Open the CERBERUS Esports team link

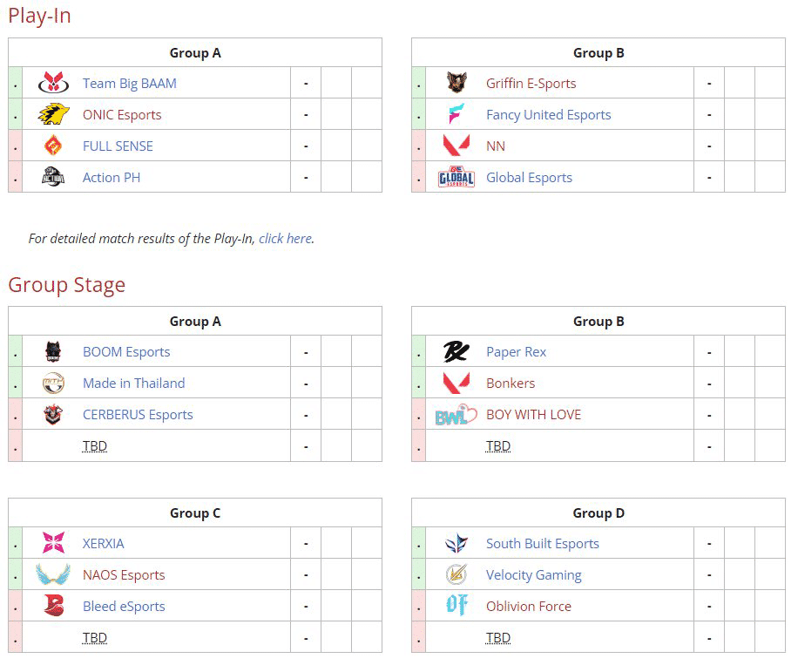pyautogui.click(x=138, y=414)
